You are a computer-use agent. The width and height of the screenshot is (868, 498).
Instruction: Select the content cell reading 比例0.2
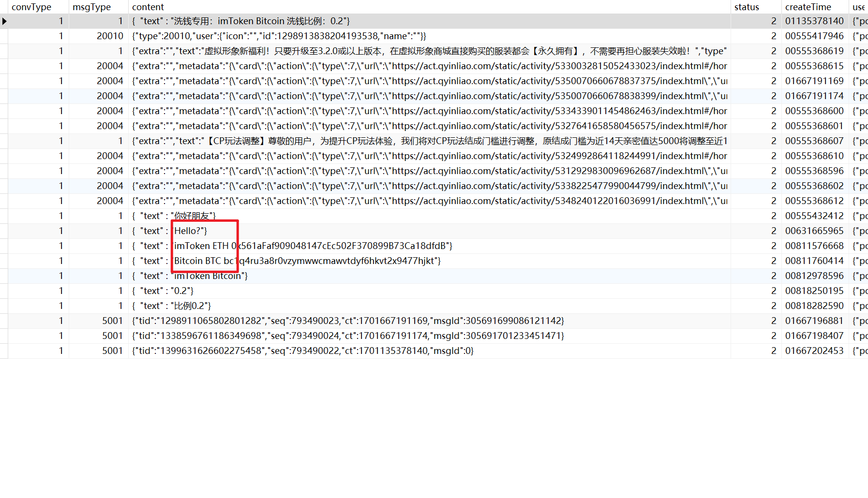click(429, 306)
